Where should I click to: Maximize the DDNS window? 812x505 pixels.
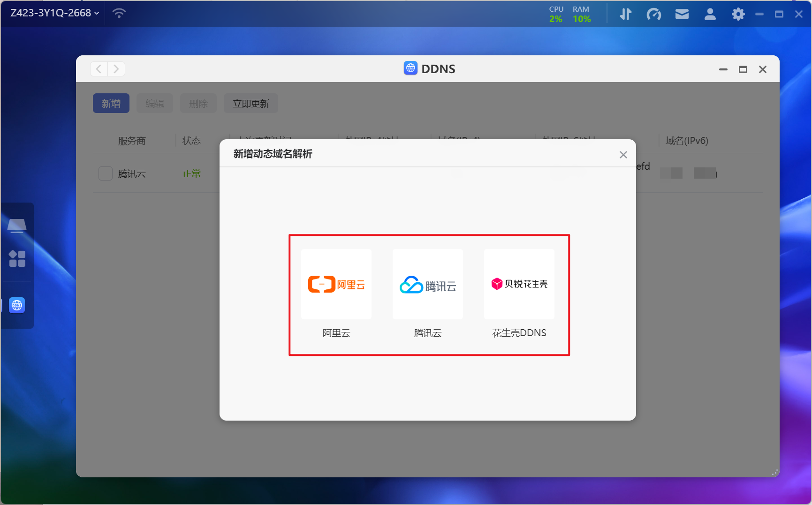tap(743, 69)
